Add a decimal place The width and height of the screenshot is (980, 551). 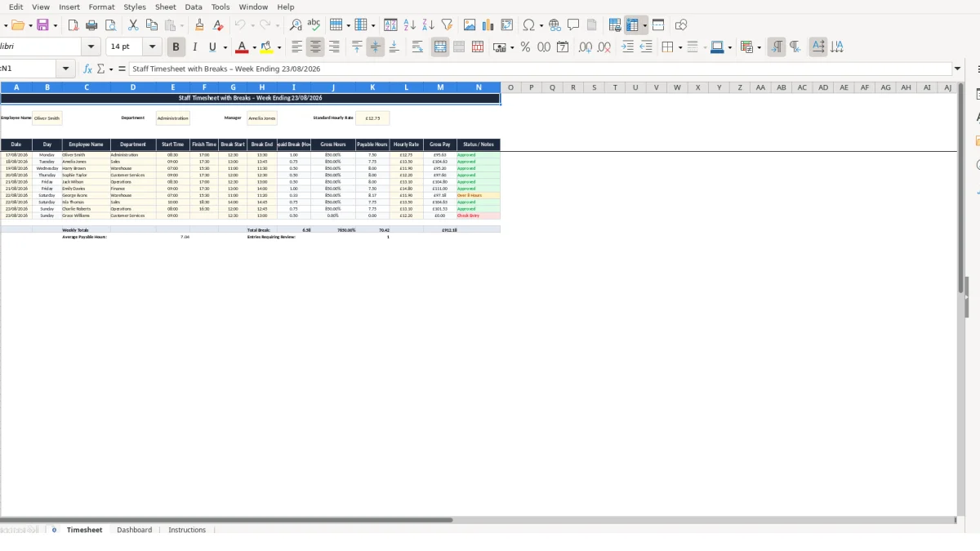point(586,47)
